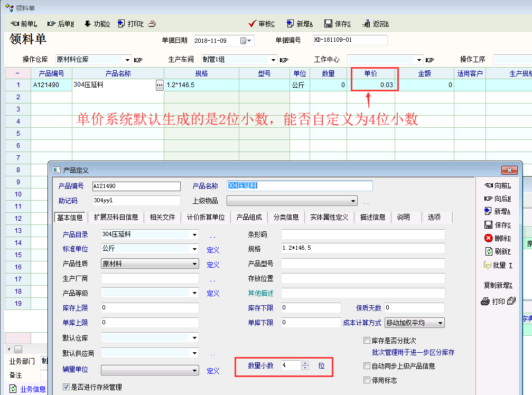Click the 返回 icon in top toolbar
Viewport: 532px width, 395px height.
[366, 24]
